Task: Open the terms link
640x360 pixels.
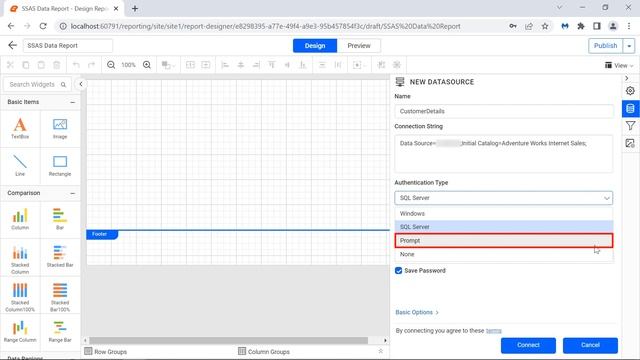Action: pyautogui.click(x=493, y=331)
